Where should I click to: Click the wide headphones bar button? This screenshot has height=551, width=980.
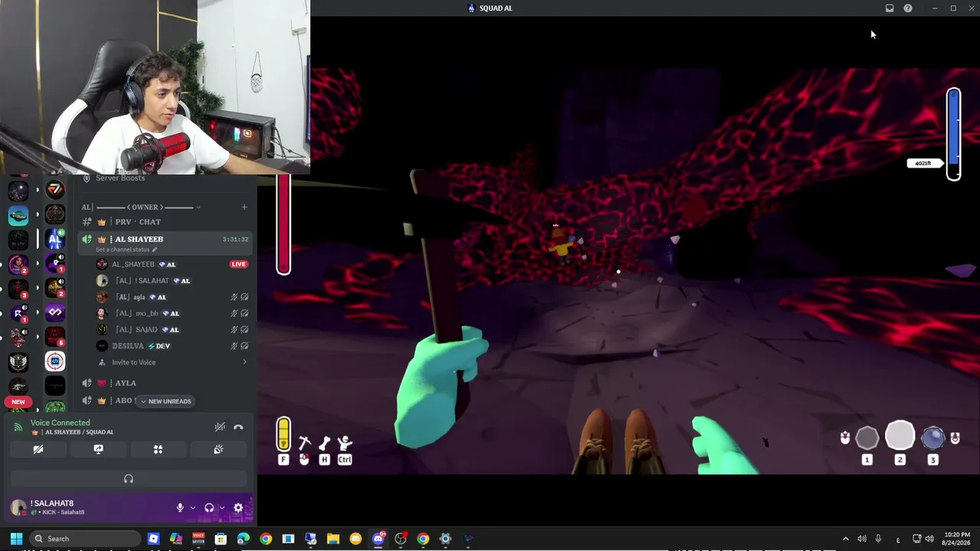[x=129, y=479]
